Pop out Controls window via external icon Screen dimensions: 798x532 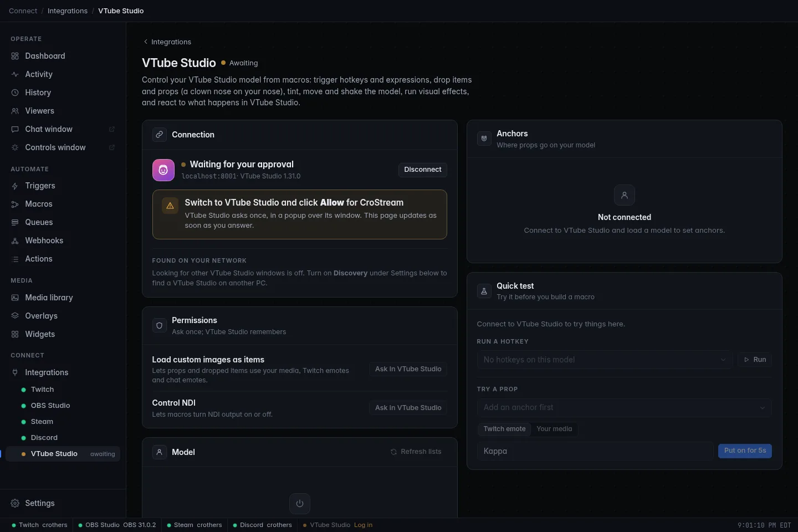tap(111, 147)
